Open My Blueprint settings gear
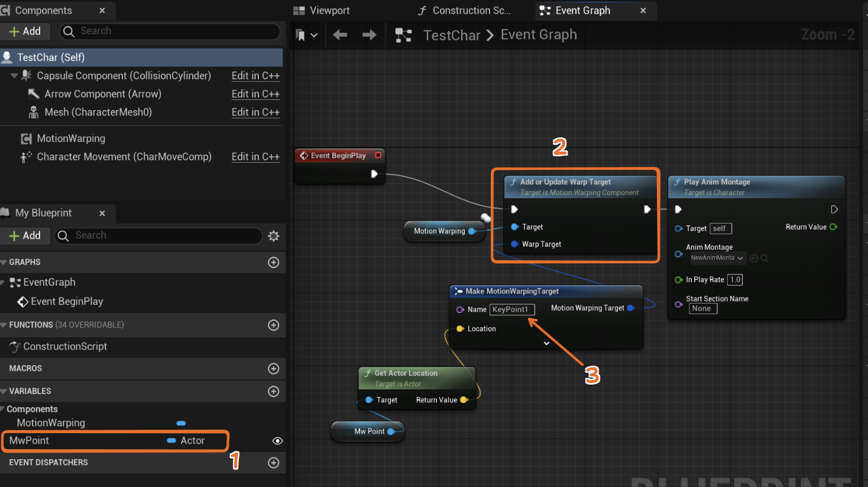 tap(274, 236)
